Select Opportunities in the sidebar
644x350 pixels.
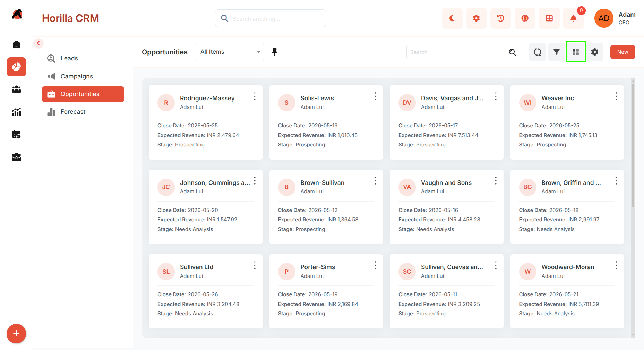tap(83, 94)
